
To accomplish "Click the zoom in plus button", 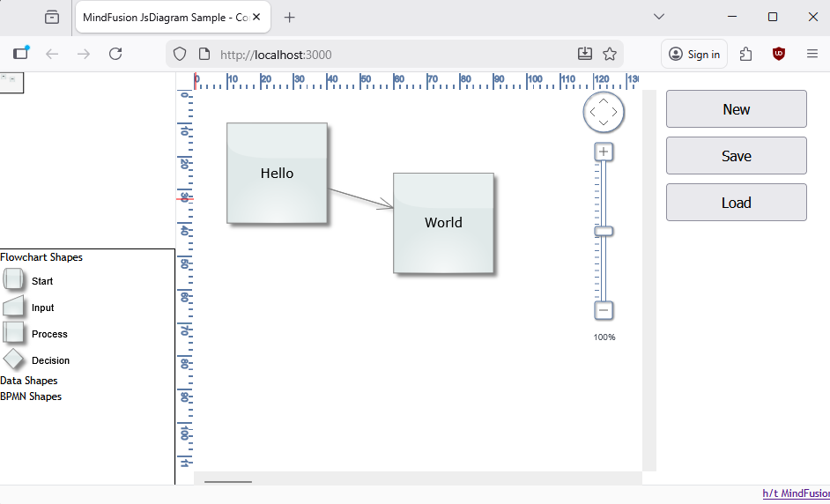I will click(x=604, y=152).
